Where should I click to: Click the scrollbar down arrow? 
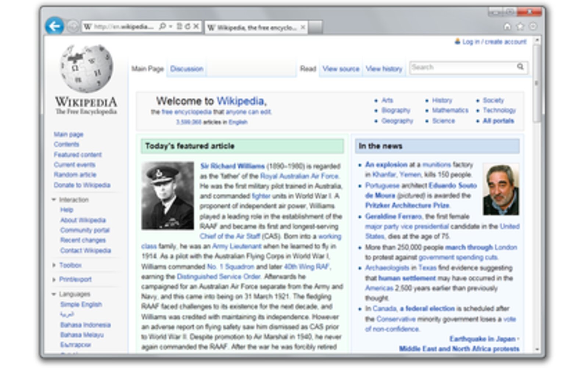537,349
